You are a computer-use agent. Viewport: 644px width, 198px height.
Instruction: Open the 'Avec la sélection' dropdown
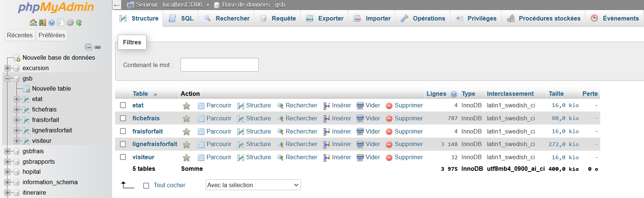point(253,185)
